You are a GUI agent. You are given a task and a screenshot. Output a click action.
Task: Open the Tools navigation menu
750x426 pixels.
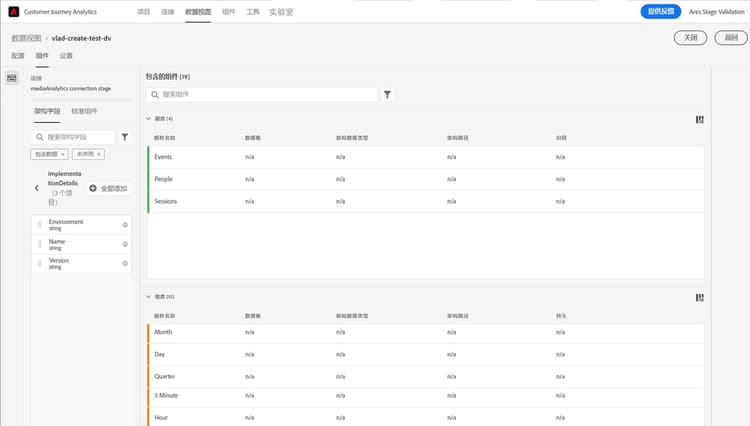click(253, 12)
